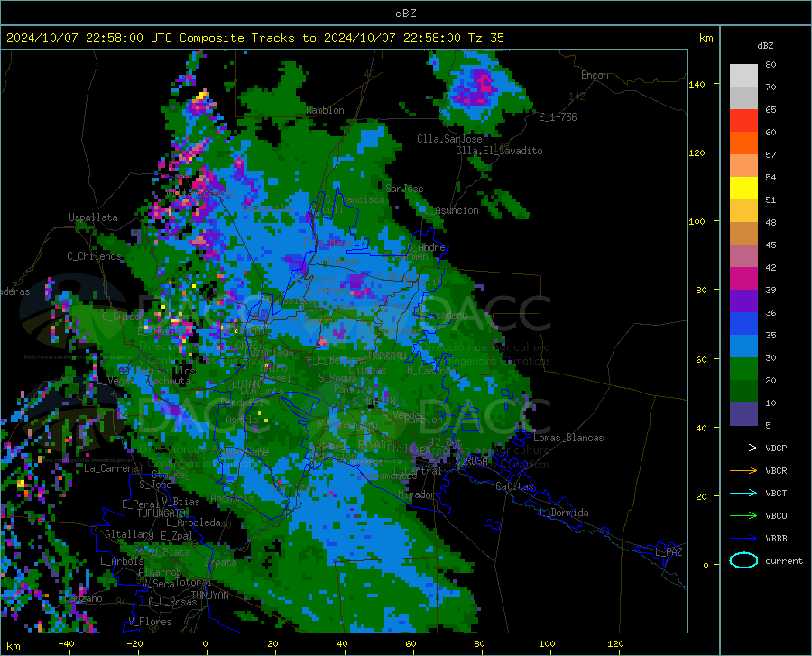The width and height of the screenshot is (812, 656).
Task: Click the cyan 'current' ellipse icon
Action: 743,560
